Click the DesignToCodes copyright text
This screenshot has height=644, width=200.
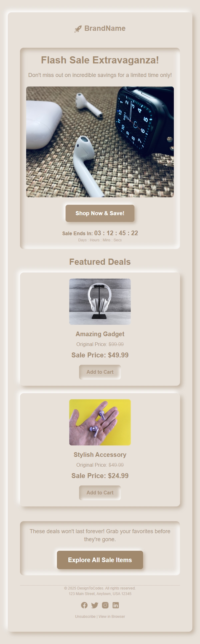[100, 588]
